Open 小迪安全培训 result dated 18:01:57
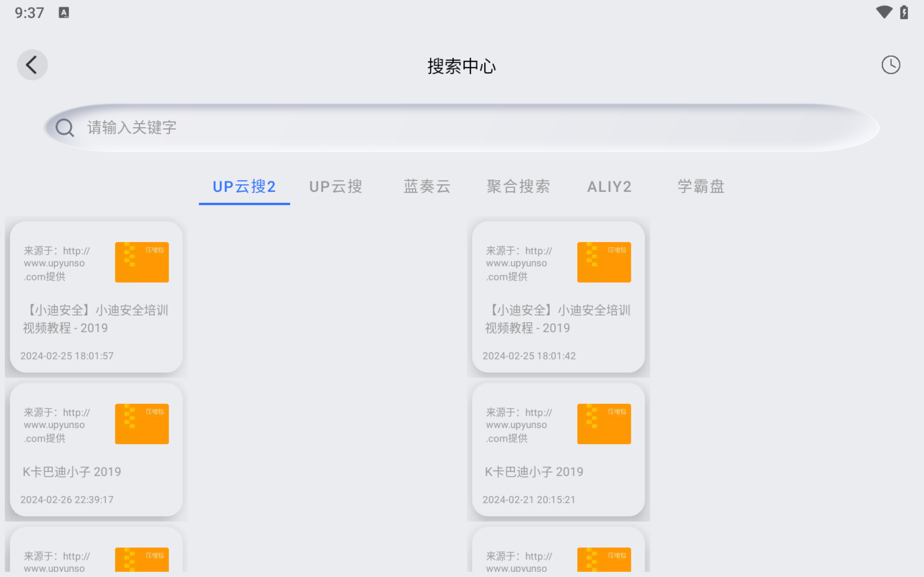The width and height of the screenshot is (924, 577). click(x=96, y=319)
